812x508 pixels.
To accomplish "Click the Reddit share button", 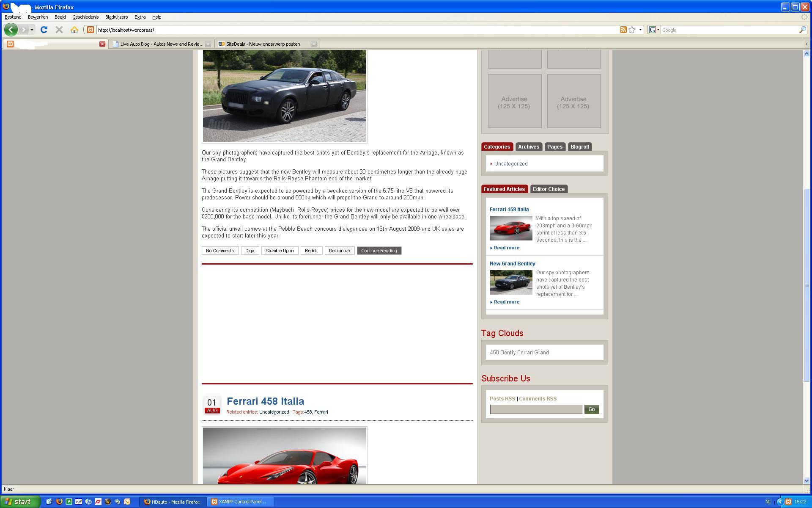I will (x=311, y=251).
